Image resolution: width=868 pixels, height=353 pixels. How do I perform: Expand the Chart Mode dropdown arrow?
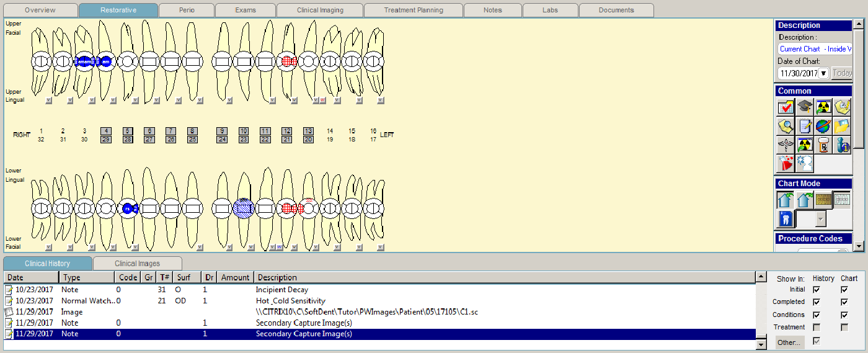[821, 219]
